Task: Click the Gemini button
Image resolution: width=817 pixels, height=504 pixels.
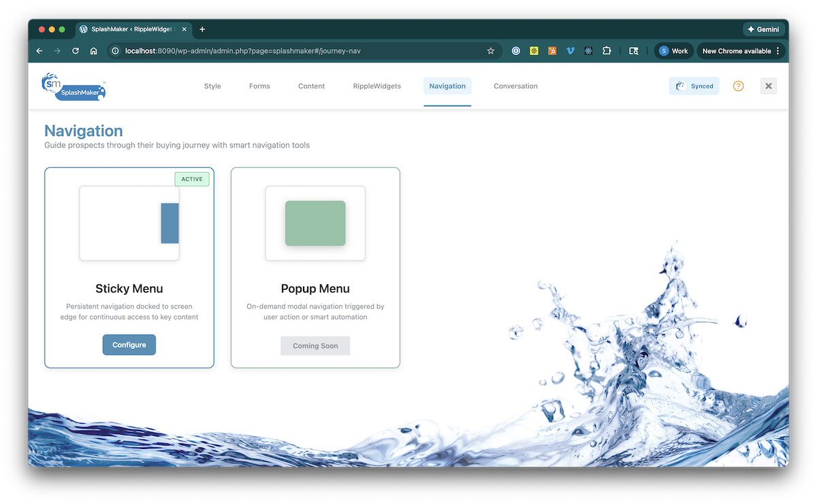Action: pyautogui.click(x=764, y=29)
